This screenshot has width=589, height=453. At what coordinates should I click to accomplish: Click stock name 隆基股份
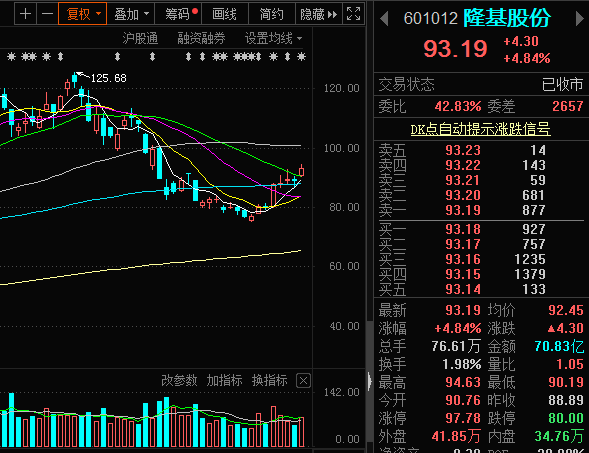[507, 18]
